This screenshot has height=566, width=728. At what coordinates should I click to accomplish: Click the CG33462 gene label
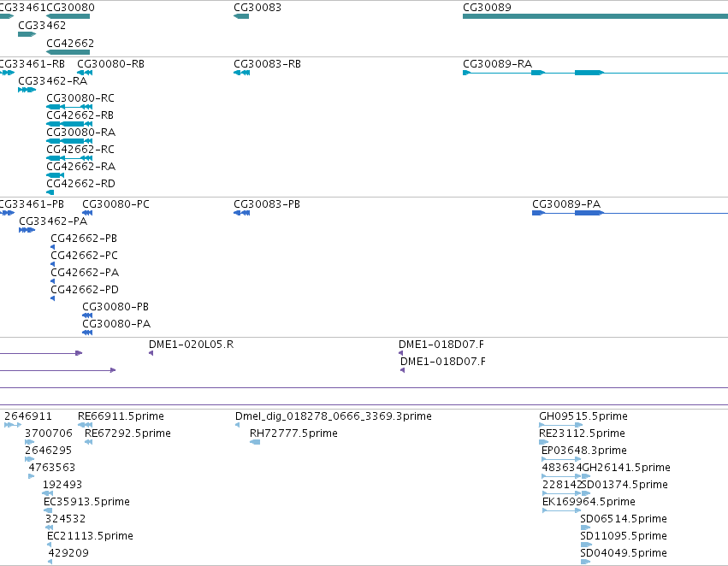coord(42,25)
